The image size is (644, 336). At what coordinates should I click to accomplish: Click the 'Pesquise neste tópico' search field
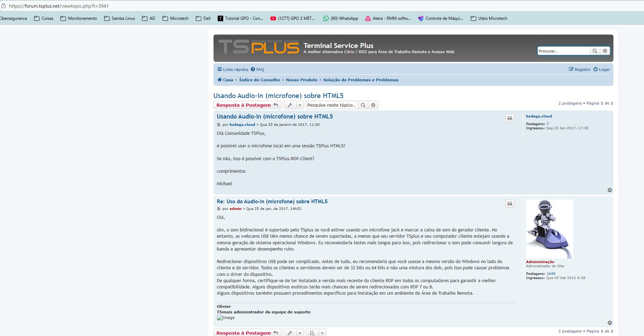coord(332,105)
